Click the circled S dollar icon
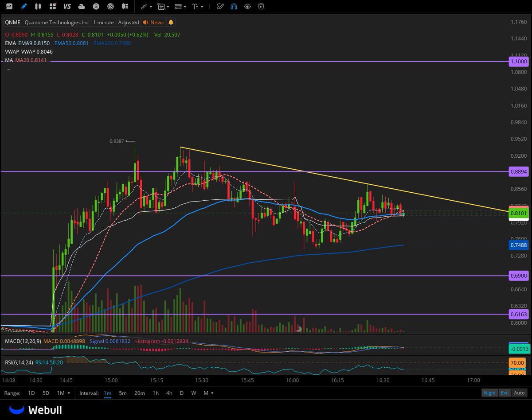The image size is (532, 420). (x=96, y=6)
